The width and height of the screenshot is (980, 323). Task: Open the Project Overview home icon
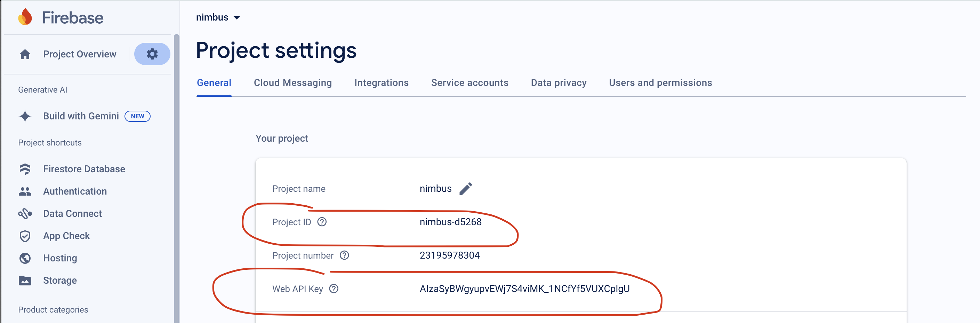(25, 54)
